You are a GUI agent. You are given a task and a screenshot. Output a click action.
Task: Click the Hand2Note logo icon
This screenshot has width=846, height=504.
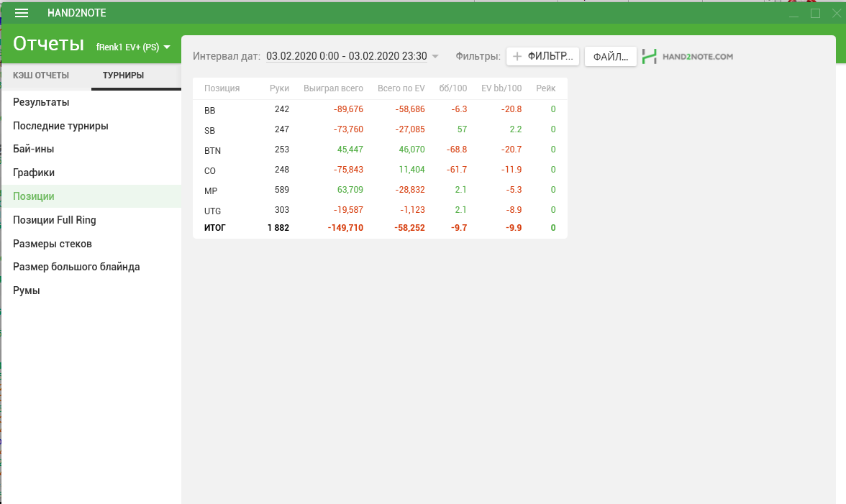[x=650, y=56]
